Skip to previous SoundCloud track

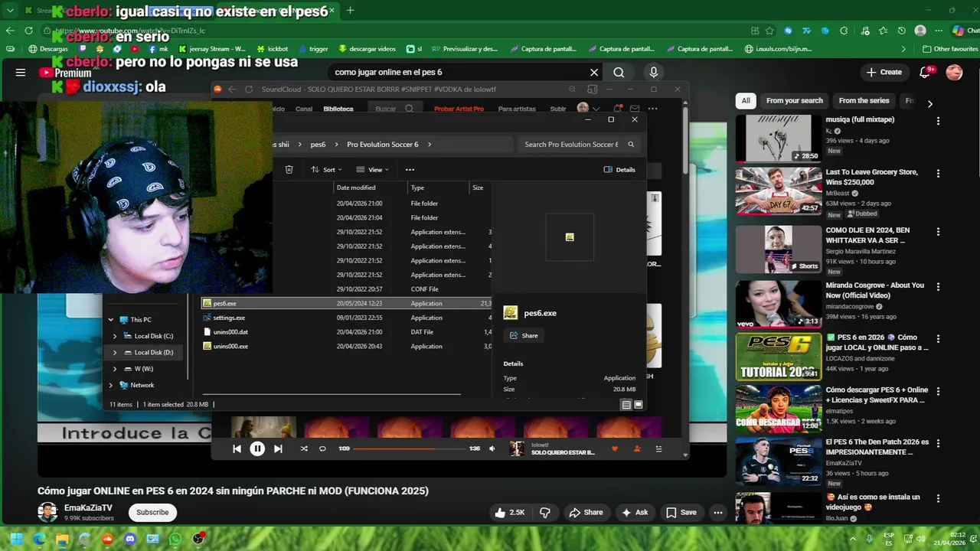point(237,449)
